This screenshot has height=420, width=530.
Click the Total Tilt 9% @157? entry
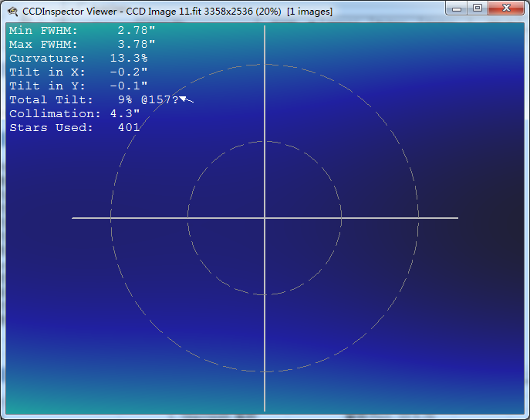[x=94, y=99]
